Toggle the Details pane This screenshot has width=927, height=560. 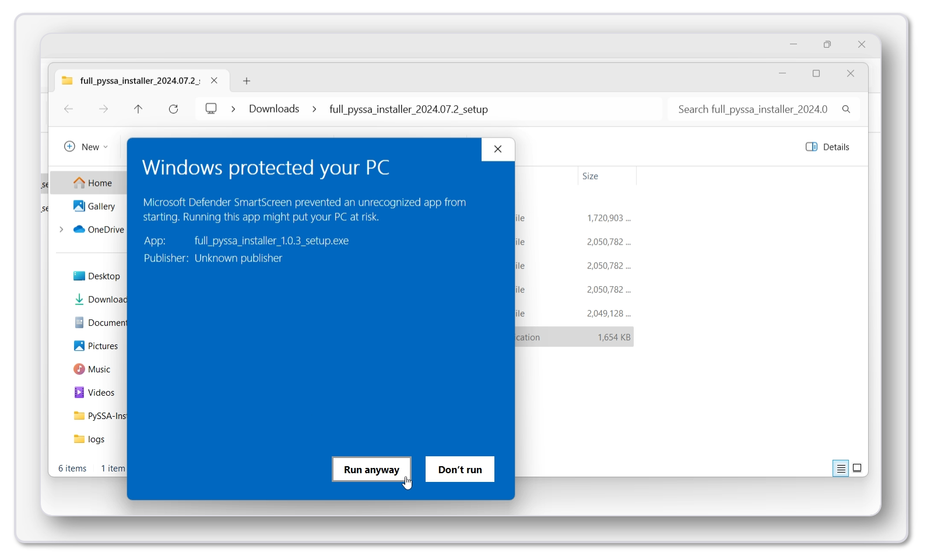827,147
